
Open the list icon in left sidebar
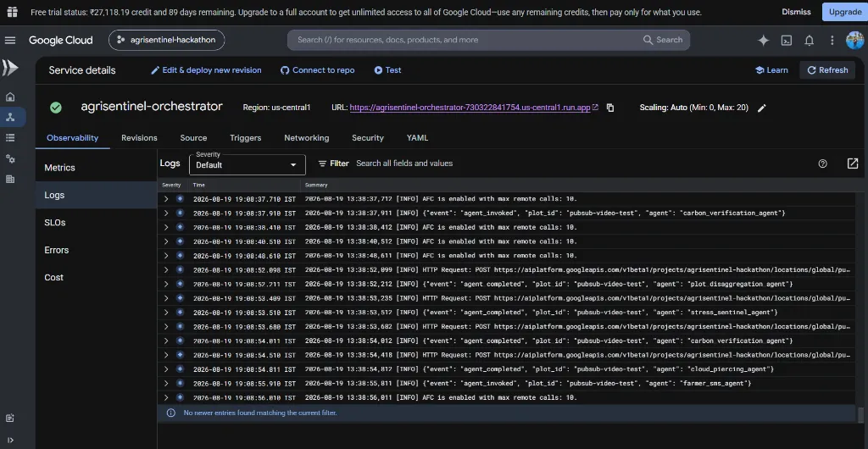tap(10, 138)
